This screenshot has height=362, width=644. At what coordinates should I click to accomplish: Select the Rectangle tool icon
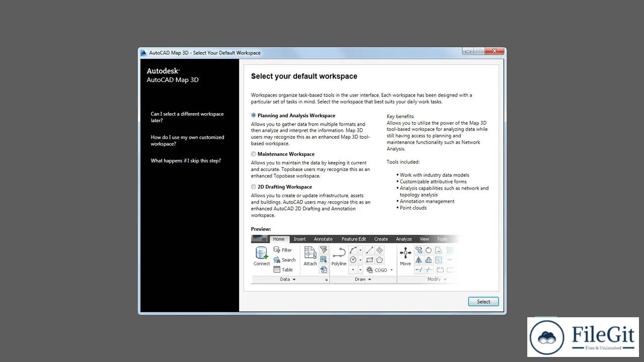tap(370, 260)
